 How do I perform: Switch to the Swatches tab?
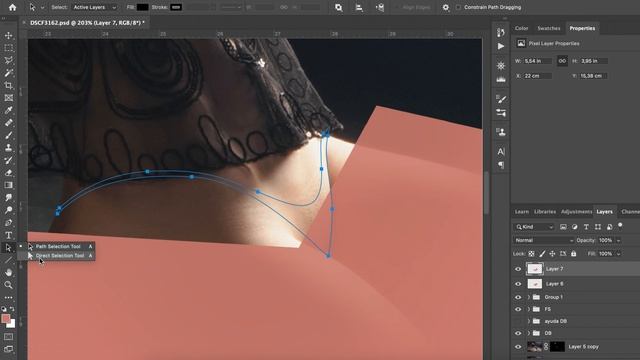(x=549, y=28)
